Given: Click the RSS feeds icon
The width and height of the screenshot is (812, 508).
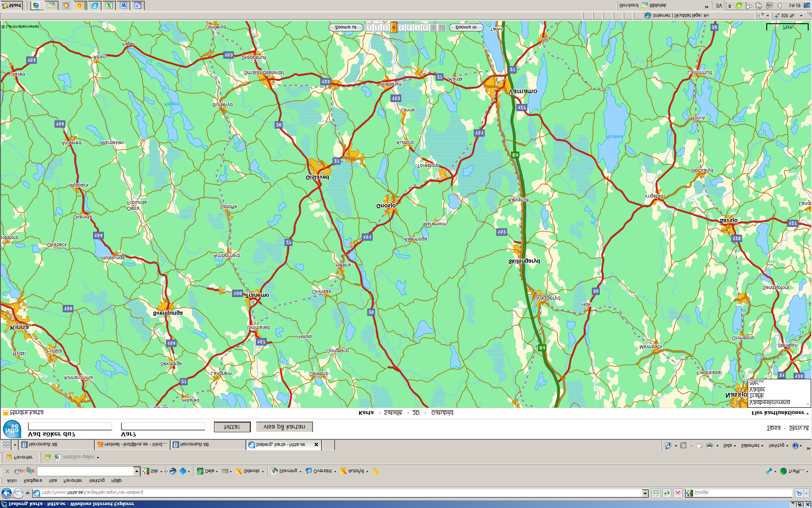Looking at the screenshot, I should (x=683, y=445).
